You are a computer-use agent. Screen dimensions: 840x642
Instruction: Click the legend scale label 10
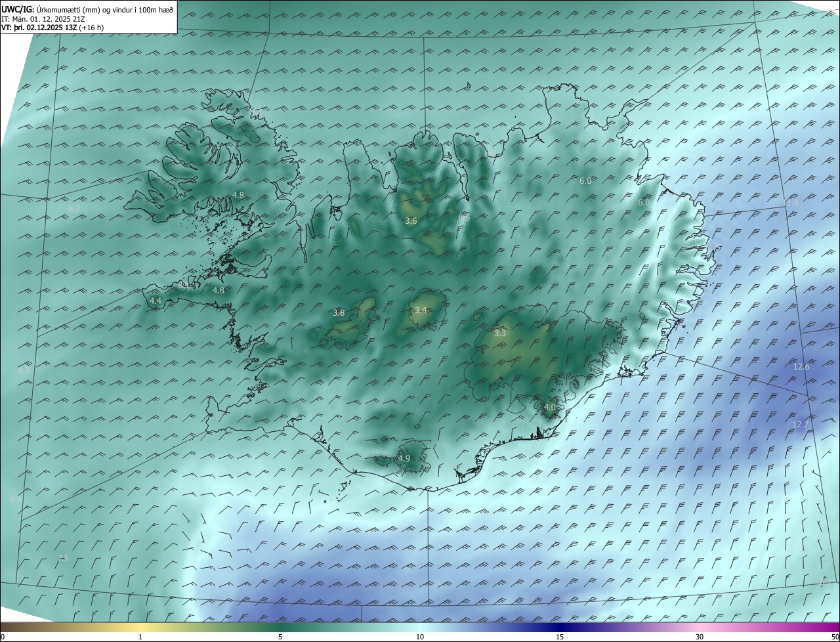coord(420,637)
